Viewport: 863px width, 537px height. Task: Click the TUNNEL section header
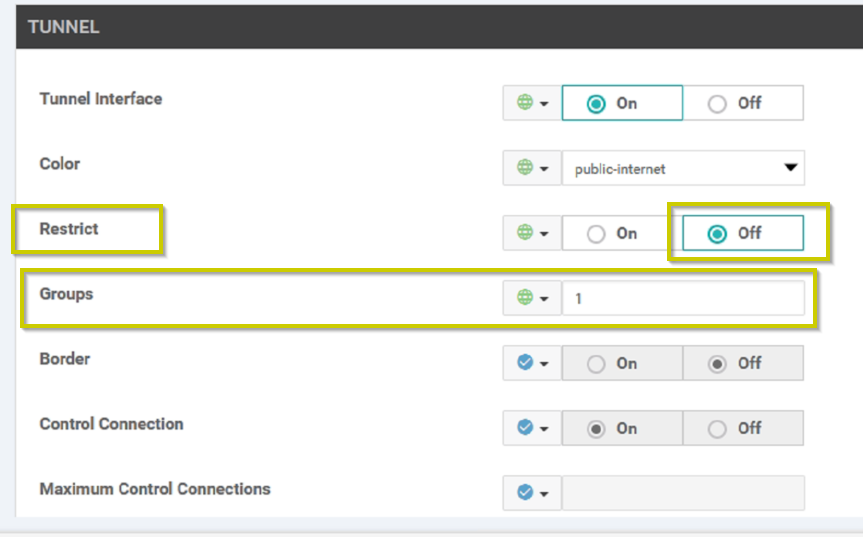[439, 26]
